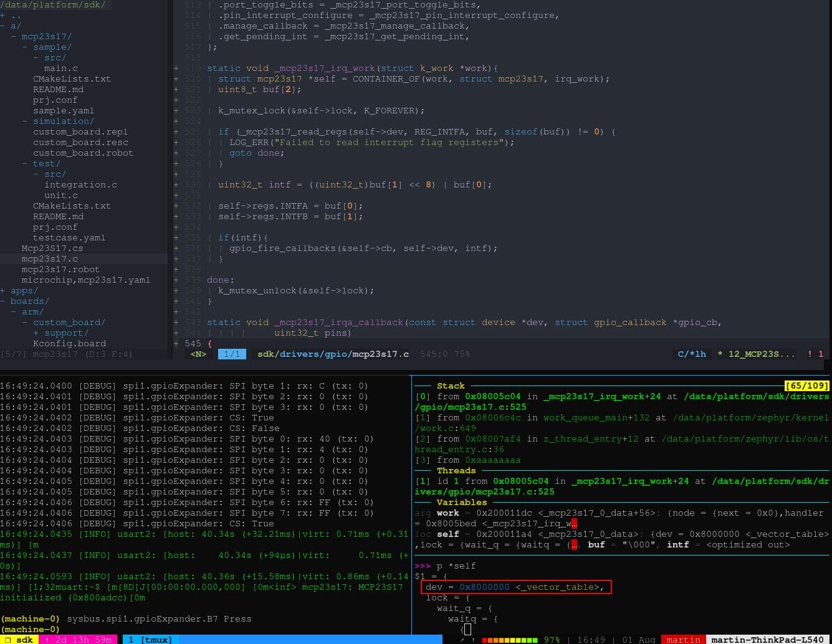The image size is (832, 644).
Task: Click the martin username badge
Action: 683,639
